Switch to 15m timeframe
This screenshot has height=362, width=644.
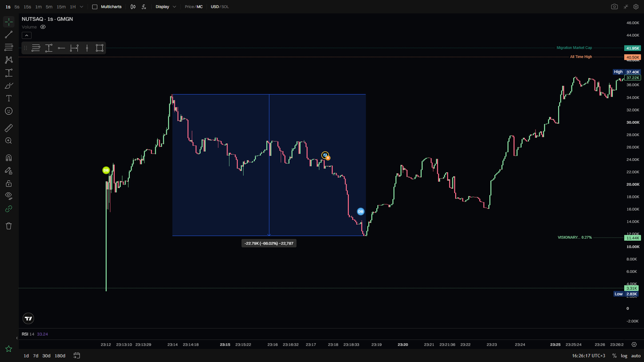[x=61, y=7]
